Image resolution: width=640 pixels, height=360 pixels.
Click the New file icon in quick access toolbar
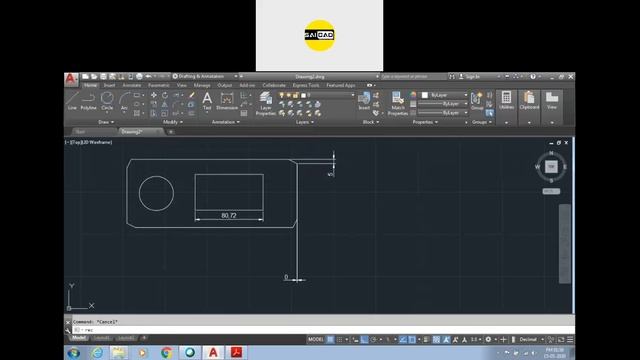85,76
